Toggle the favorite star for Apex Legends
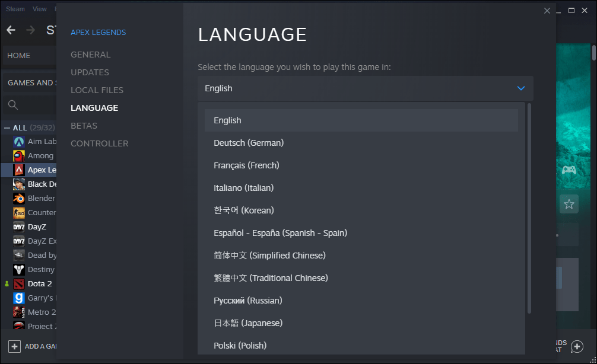Viewport: 597px width, 364px height. tap(569, 203)
